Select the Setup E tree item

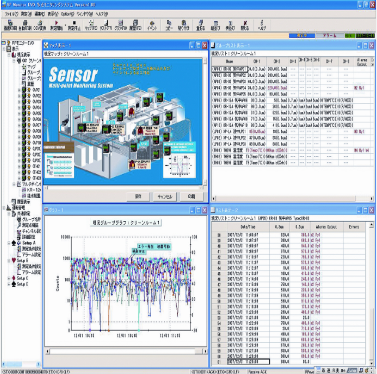click(x=22, y=284)
